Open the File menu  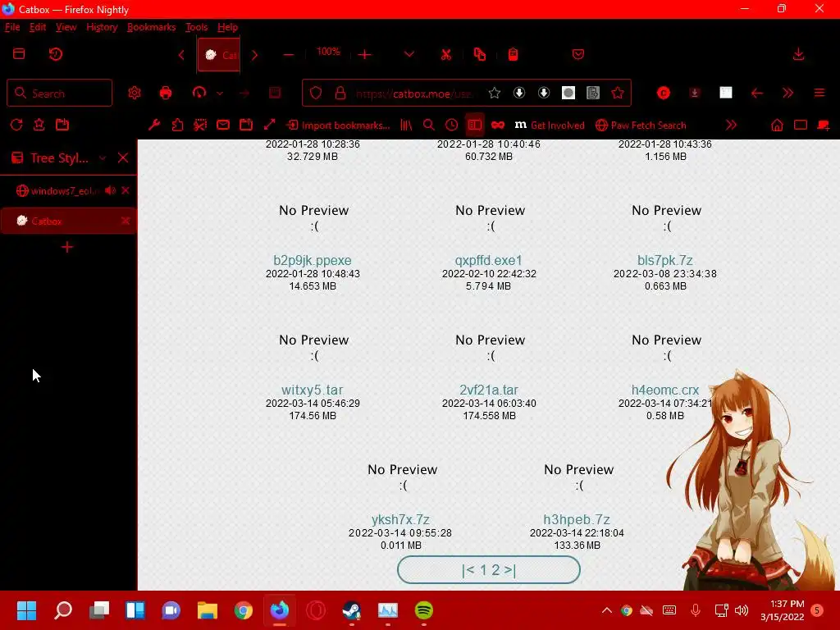(x=12, y=27)
